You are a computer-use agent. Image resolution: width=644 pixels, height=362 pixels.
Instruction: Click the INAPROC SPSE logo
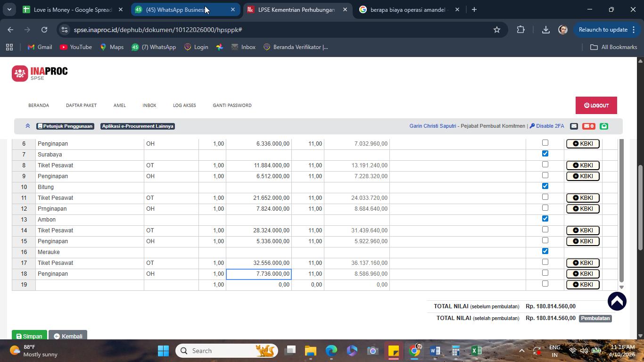40,73
